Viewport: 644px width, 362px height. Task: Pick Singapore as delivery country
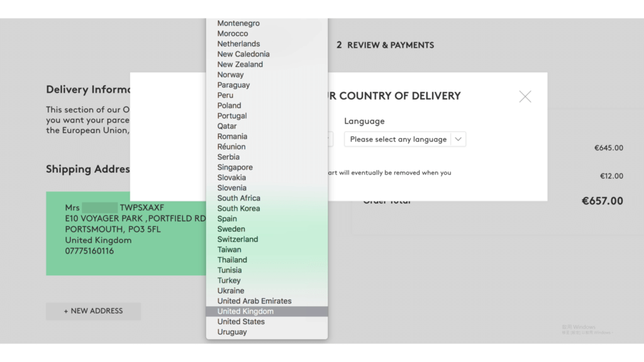pyautogui.click(x=267, y=167)
